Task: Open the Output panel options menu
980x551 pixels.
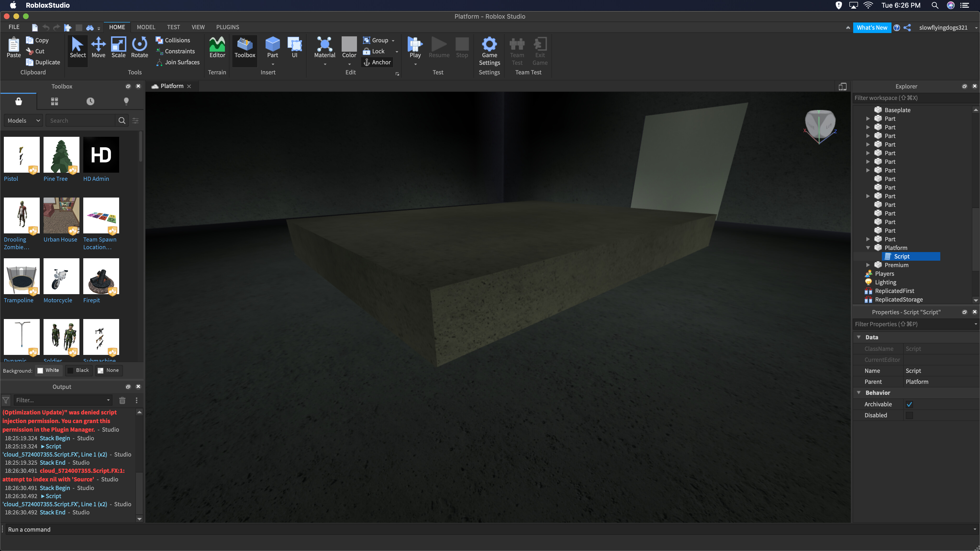Action: 137,400
